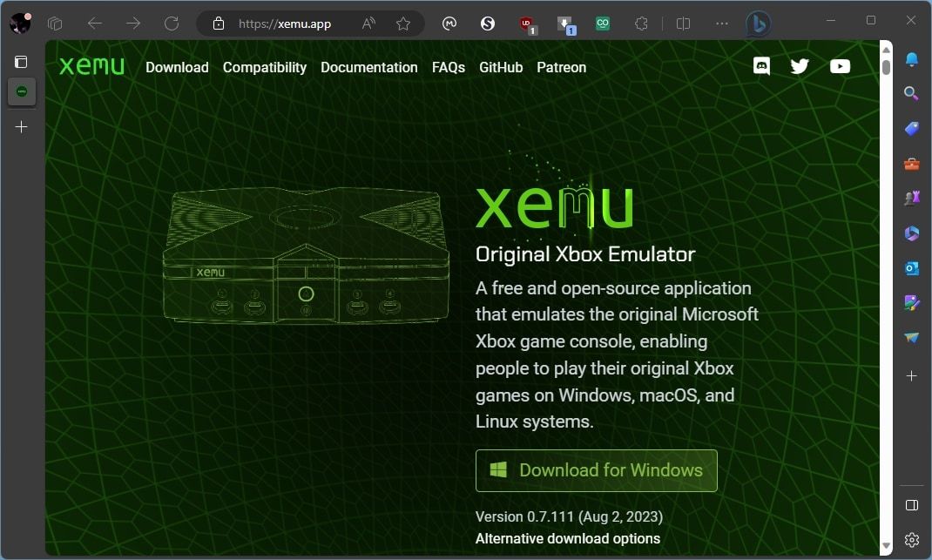Open the FAQs navigation item
Image resolution: width=932 pixels, height=560 pixels.
pyautogui.click(x=449, y=67)
